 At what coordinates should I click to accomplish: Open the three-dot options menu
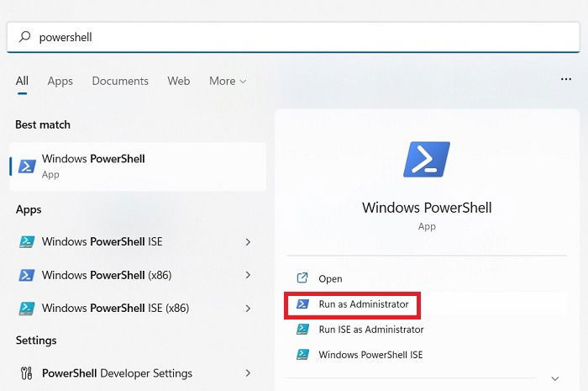pyautogui.click(x=566, y=79)
